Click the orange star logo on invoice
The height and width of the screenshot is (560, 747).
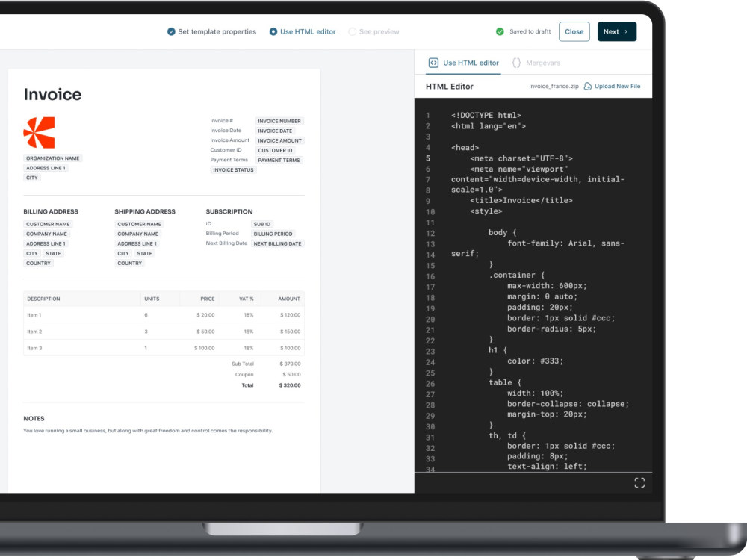[39, 133]
